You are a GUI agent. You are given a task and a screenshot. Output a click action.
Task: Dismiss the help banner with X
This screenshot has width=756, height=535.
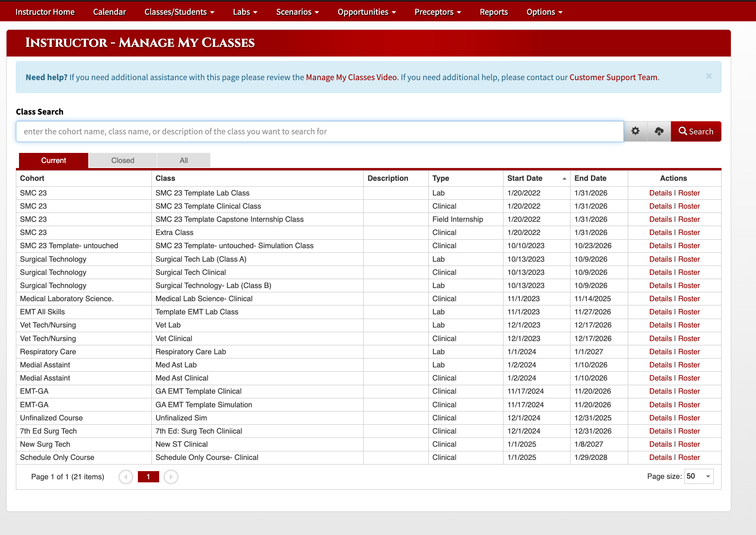[x=709, y=76]
